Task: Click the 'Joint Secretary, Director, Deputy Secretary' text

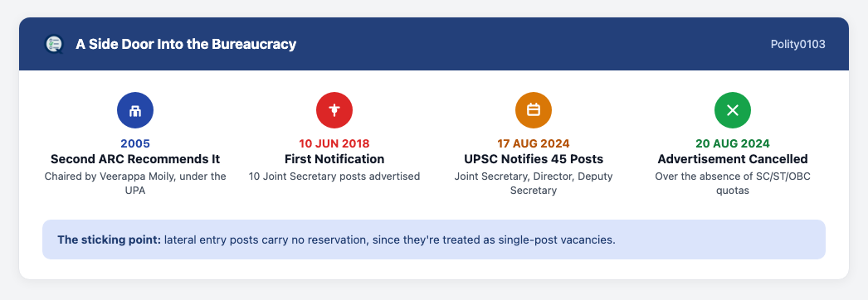Action: click(533, 183)
